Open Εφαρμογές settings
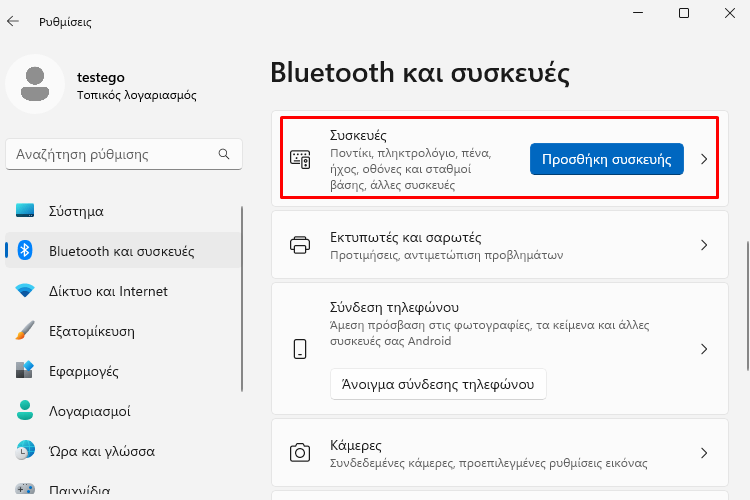 click(x=123, y=371)
